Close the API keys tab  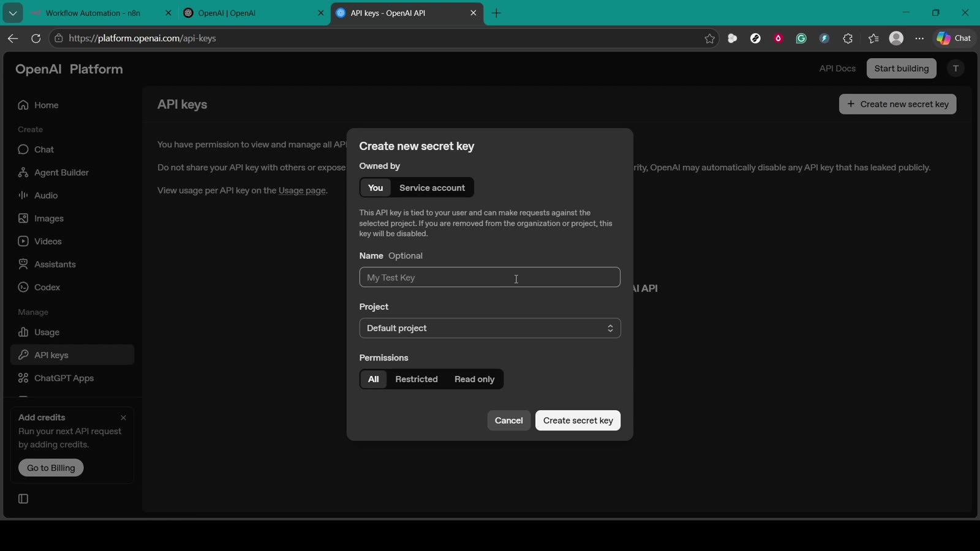(x=473, y=13)
